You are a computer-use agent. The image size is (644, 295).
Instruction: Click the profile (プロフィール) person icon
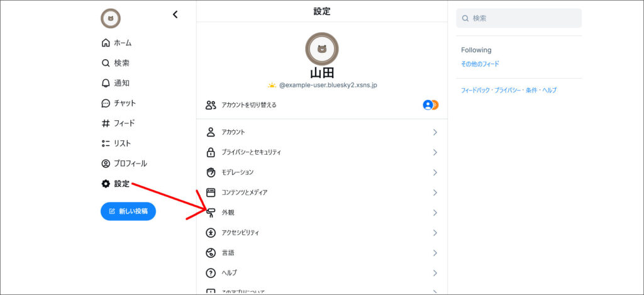click(106, 164)
